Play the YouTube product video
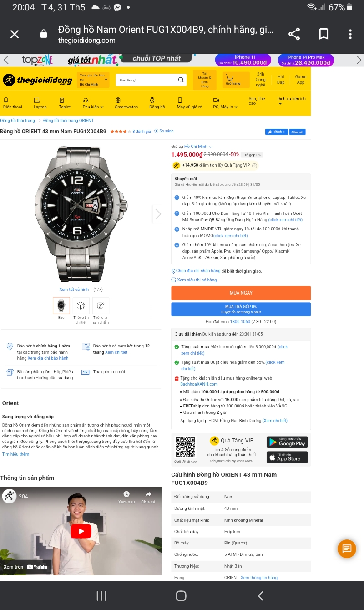 81,531
